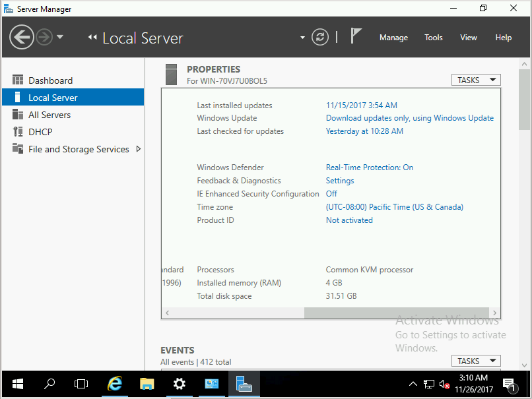532x399 pixels.
Task: Open the navigation history dropdown arrow
Action: (x=60, y=37)
